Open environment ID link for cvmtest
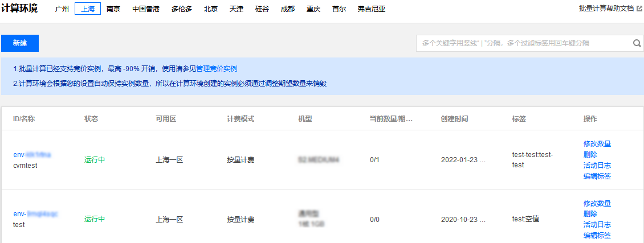The width and height of the screenshot is (644, 243). pos(32,154)
